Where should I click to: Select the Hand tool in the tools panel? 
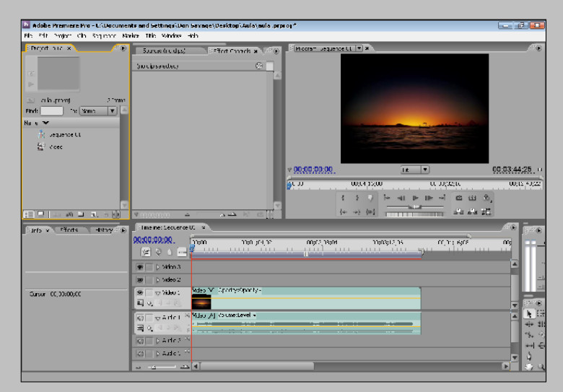(x=529, y=367)
